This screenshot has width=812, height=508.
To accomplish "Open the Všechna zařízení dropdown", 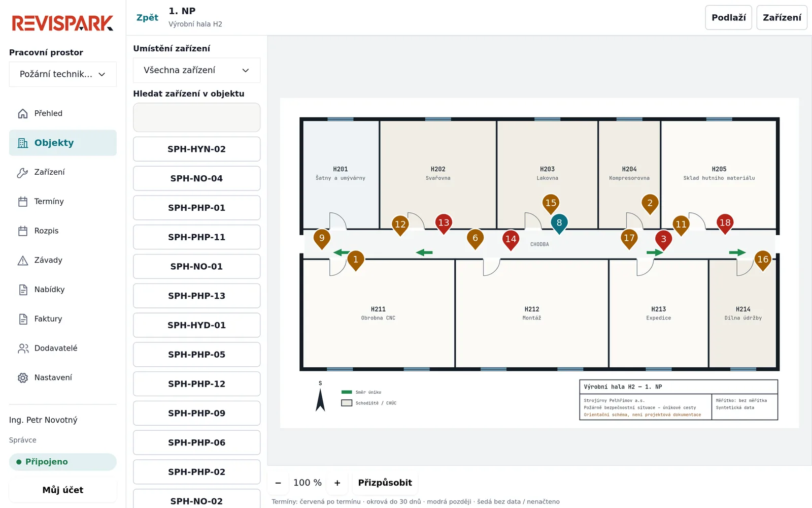I will [x=197, y=70].
